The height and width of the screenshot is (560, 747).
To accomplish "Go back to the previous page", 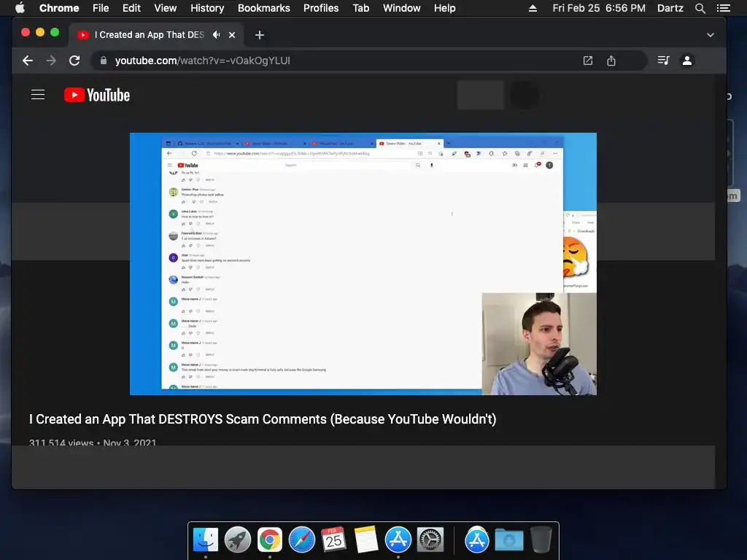I will [x=28, y=61].
